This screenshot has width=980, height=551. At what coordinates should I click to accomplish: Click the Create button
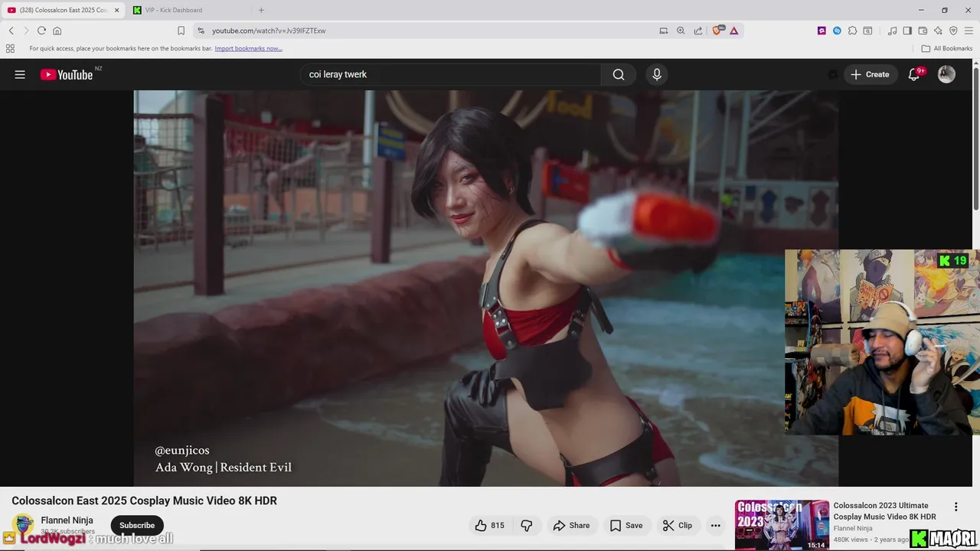tap(870, 74)
